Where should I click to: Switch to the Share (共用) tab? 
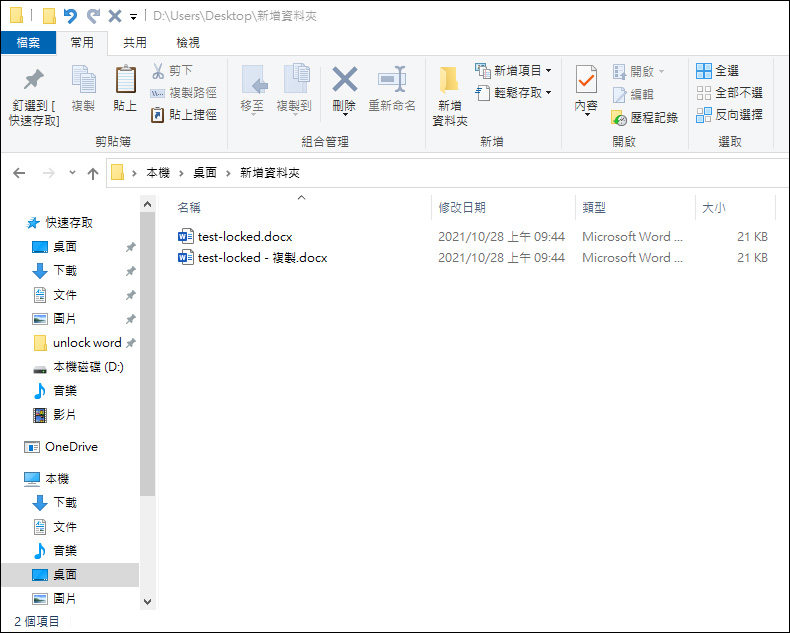pyautogui.click(x=135, y=43)
